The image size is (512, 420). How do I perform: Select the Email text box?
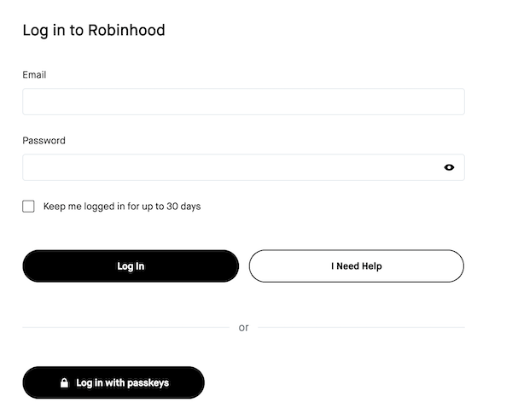(x=243, y=102)
